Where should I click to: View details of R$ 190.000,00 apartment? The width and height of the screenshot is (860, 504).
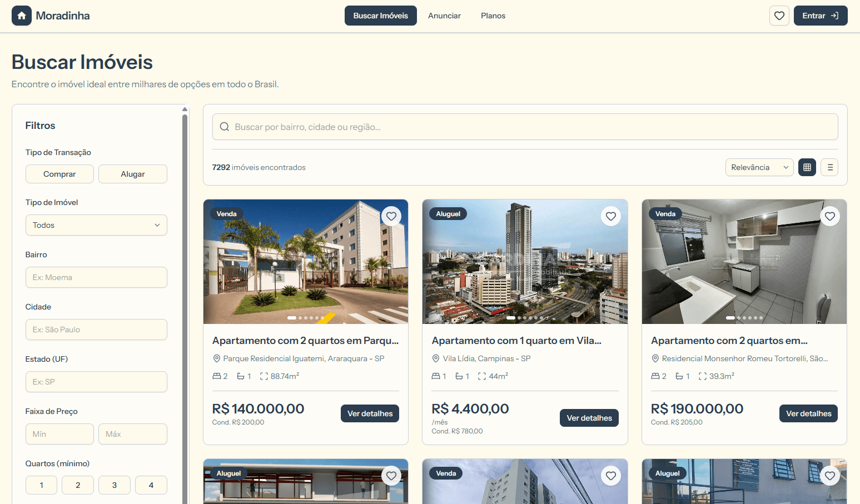coord(808,413)
